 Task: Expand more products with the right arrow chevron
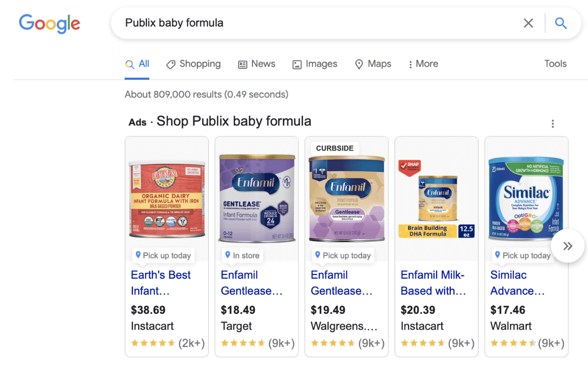[x=567, y=246]
